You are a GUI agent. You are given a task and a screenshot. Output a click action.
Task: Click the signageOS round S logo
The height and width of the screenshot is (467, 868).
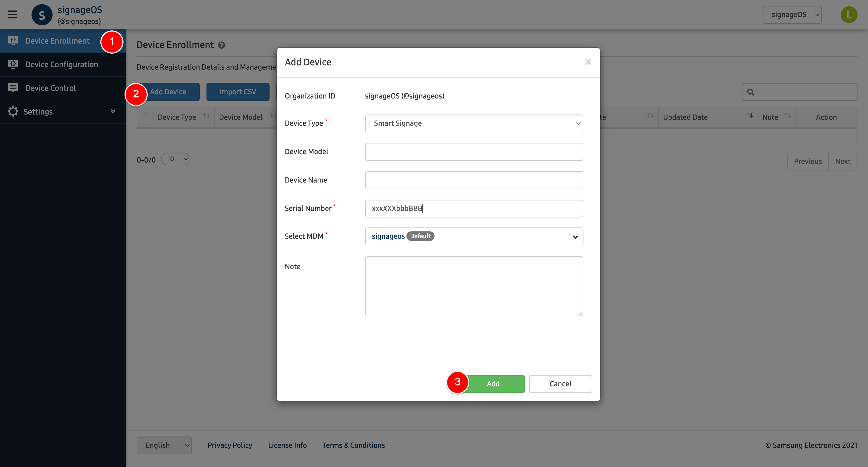coord(42,15)
